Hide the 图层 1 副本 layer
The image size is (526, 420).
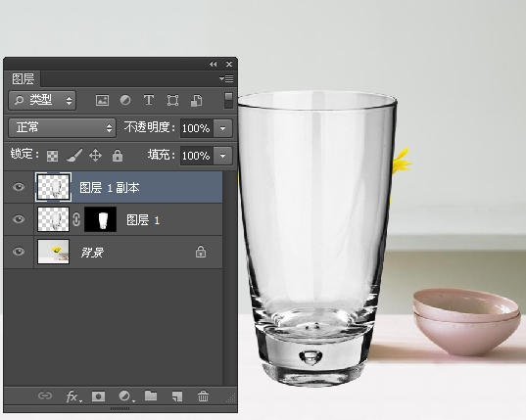19,187
